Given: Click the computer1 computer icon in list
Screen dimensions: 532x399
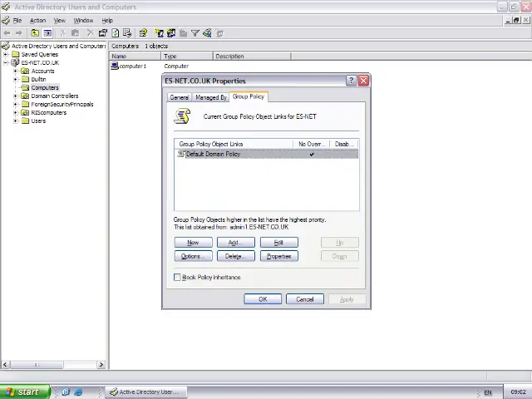Looking at the screenshot, I should tap(115, 66).
